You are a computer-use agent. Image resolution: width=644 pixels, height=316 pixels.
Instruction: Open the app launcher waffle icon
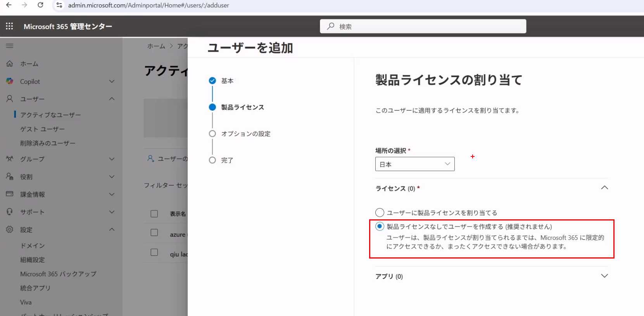(x=9, y=26)
